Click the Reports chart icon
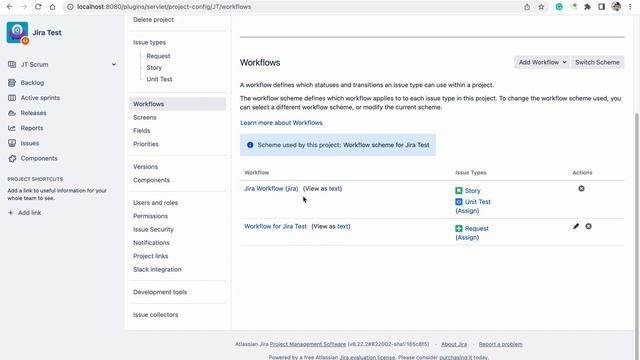 tap(12, 128)
